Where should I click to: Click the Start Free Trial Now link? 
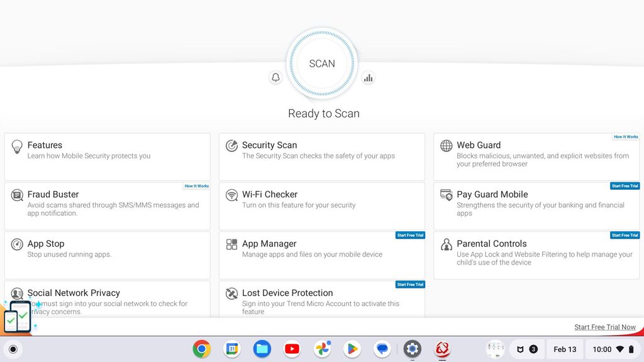[604, 327]
